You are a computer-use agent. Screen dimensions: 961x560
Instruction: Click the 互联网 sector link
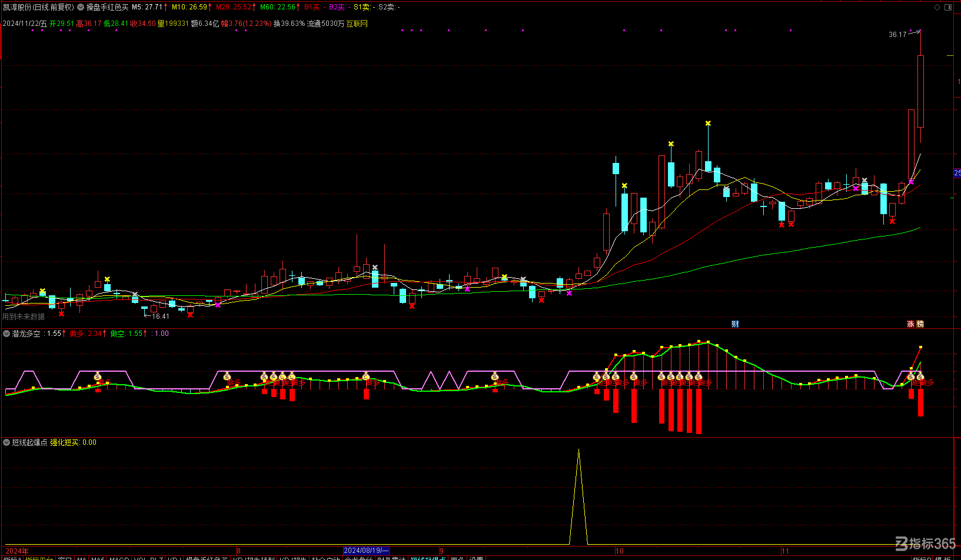[357, 24]
